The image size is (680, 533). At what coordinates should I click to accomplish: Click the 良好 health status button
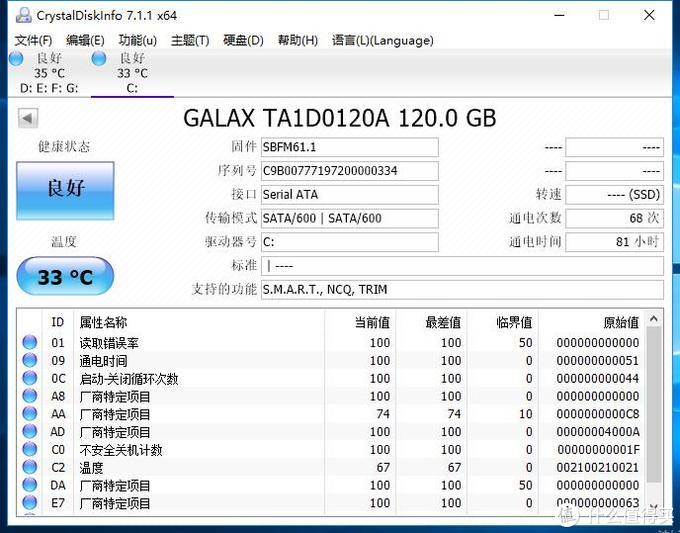pos(65,190)
